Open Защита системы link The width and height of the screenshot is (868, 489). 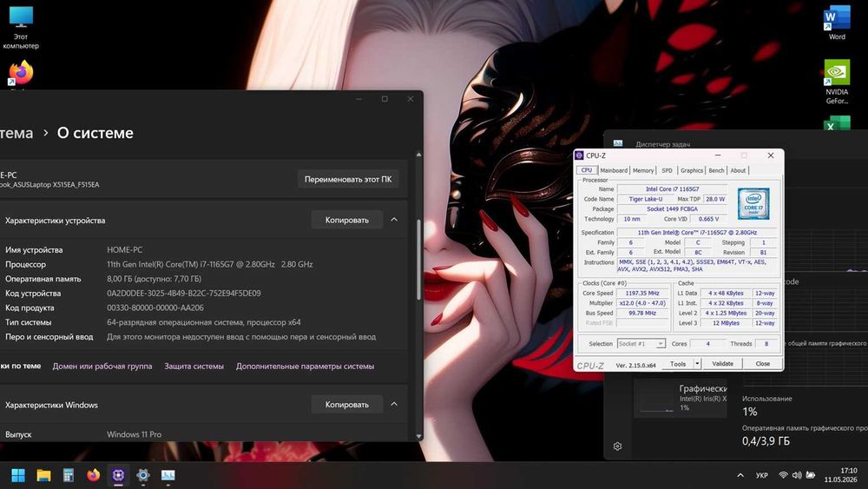click(194, 366)
